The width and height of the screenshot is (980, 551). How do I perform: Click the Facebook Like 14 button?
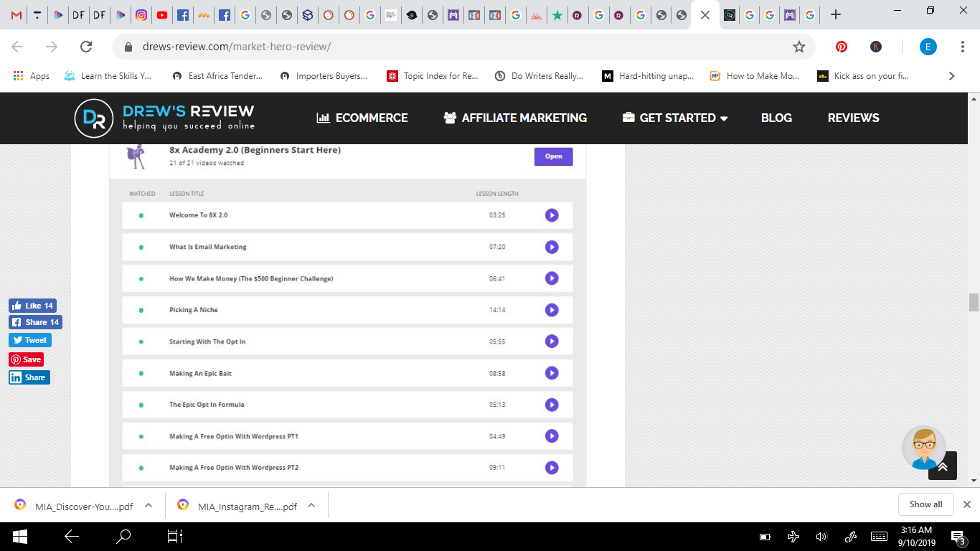pos(32,306)
